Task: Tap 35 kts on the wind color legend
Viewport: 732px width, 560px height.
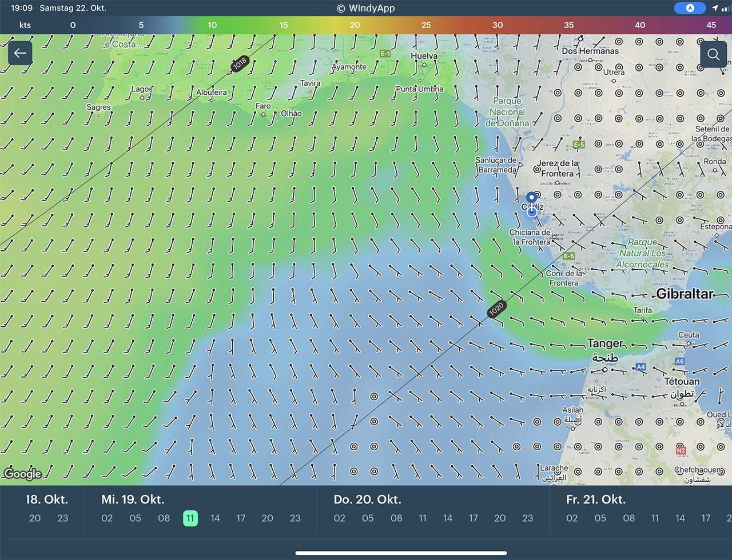Action: tap(569, 25)
